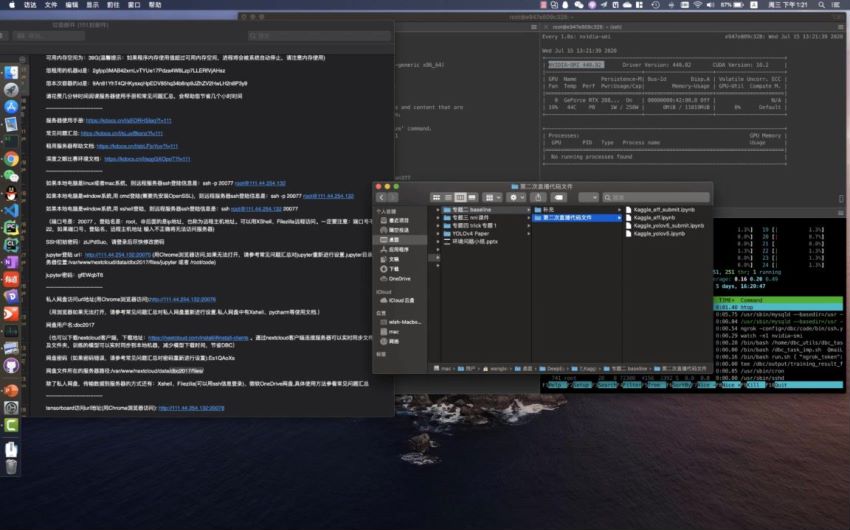Switch Finder to icon view
This screenshot has width=850, height=530.
pyautogui.click(x=436, y=197)
